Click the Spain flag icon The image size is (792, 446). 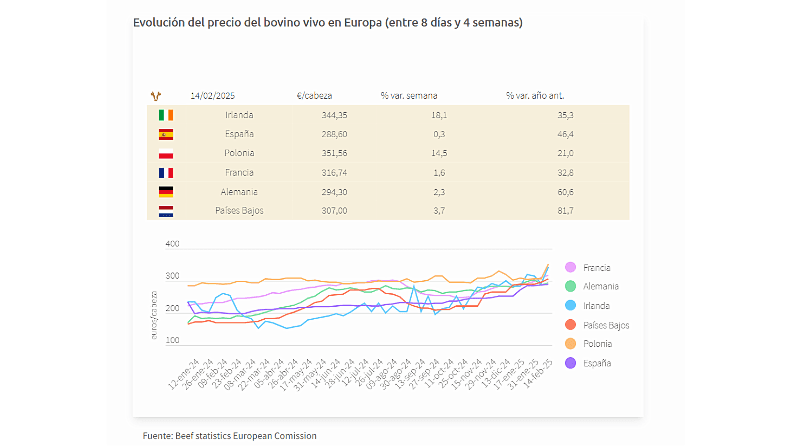point(166,134)
